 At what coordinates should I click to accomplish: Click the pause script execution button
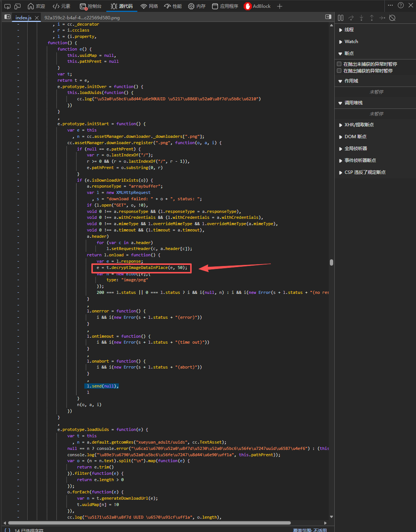click(341, 18)
